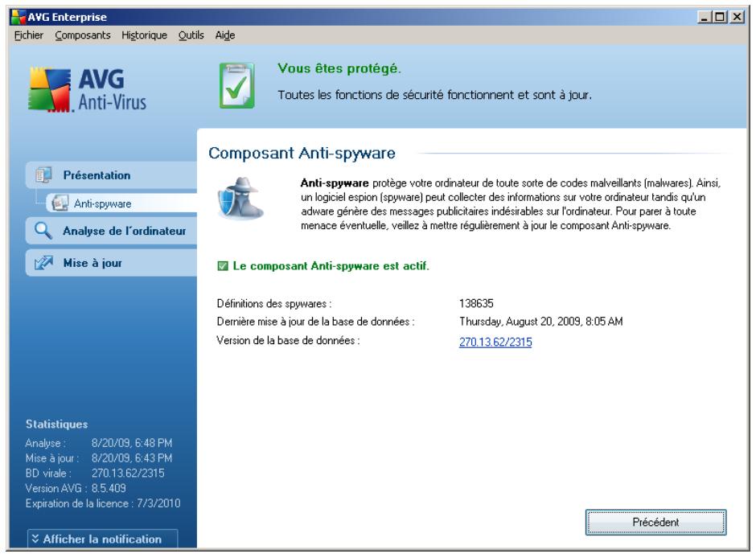Go to the Présentation section
Image resolution: width=756 pixels, height=554 pixels.
(111, 175)
